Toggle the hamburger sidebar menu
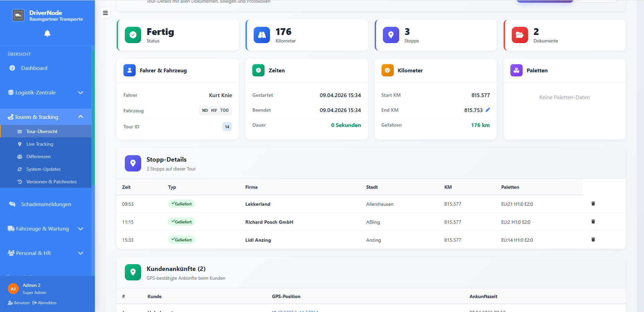The width and height of the screenshot is (644, 312). click(105, 13)
